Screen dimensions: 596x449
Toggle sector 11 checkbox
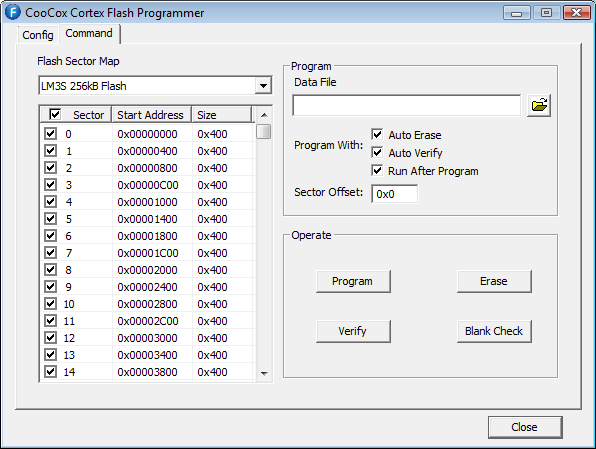tap(50, 320)
